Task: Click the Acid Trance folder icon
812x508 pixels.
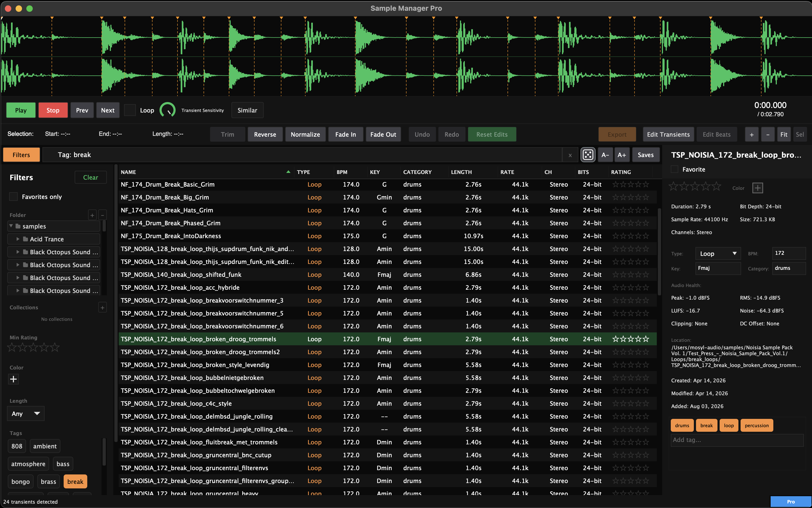Action: pyautogui.click(x=26, y=239)
